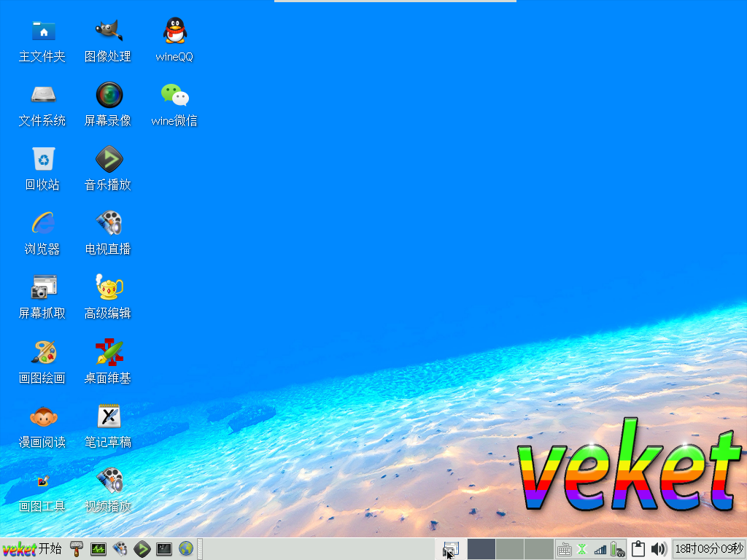This screenshot has height=560, width=747.
Task: Click the battery status tray icon
Action: pyautogui.click(x=617, y=550)
